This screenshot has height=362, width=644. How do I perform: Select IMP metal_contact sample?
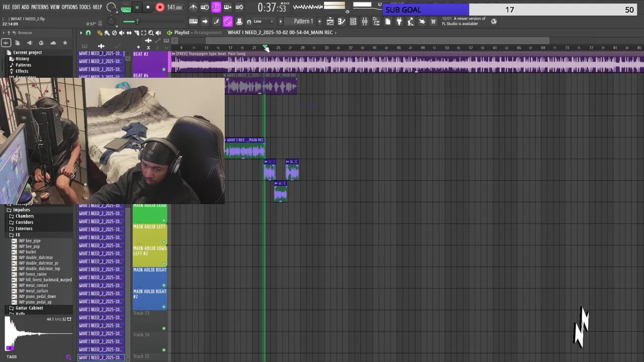click(33, 285)
